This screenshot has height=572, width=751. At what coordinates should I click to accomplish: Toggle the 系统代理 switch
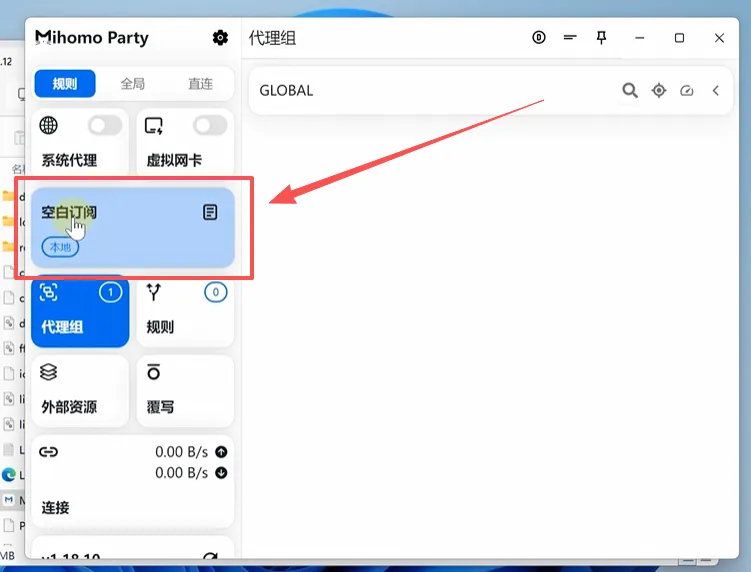(x=105, y=126)
